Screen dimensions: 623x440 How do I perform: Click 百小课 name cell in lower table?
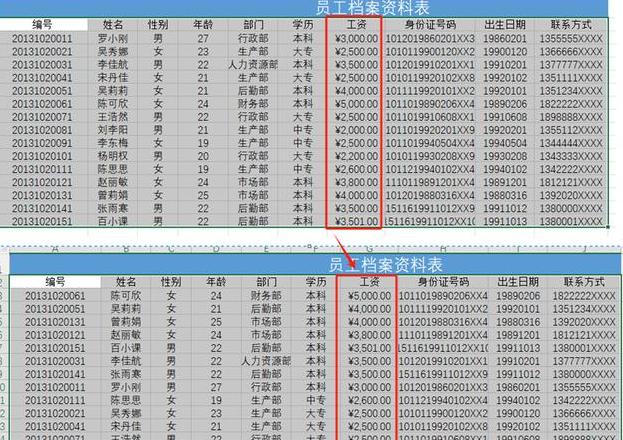tap(126, 348)
